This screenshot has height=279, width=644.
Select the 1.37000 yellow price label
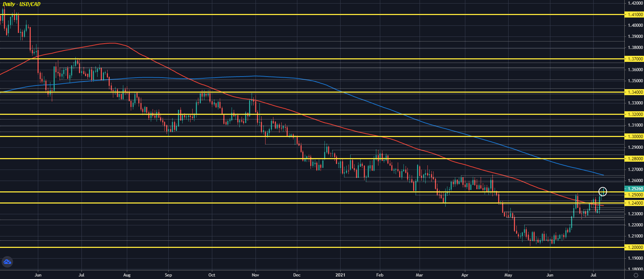pyautogui.click(x=634, y=59)
